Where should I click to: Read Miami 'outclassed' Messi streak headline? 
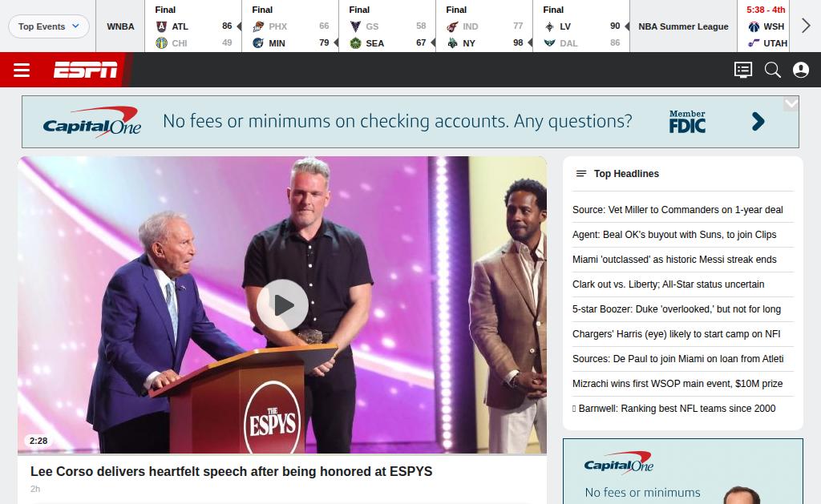click(x=674, y=260)
